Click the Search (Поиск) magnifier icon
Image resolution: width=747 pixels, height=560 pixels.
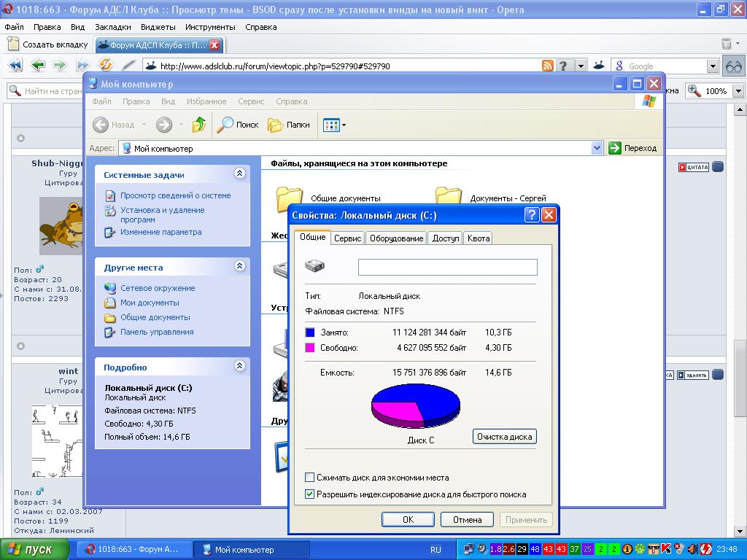(227, 125)
